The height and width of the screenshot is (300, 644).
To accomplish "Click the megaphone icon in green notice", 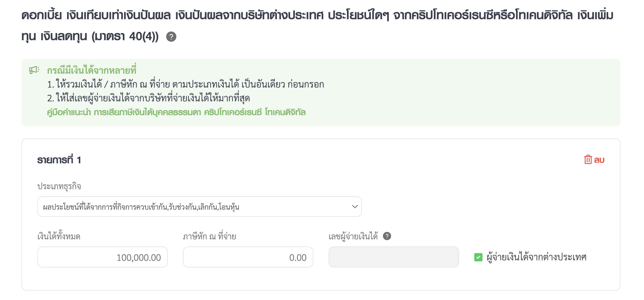I will pos(34,70).
